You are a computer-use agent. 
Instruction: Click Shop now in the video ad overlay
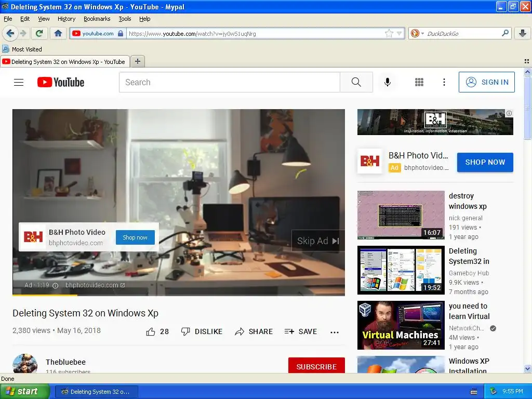(x=135, y=237)
